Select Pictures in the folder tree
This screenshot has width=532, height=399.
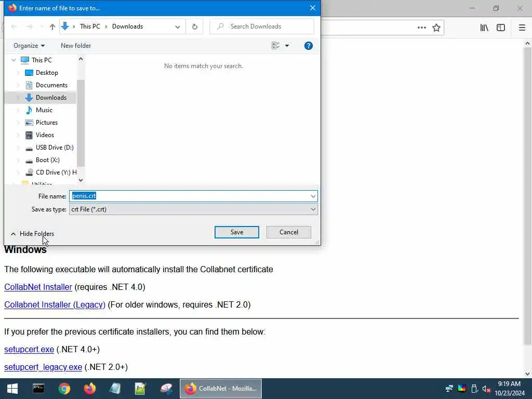pyautogui.click(x=46, y=123)
